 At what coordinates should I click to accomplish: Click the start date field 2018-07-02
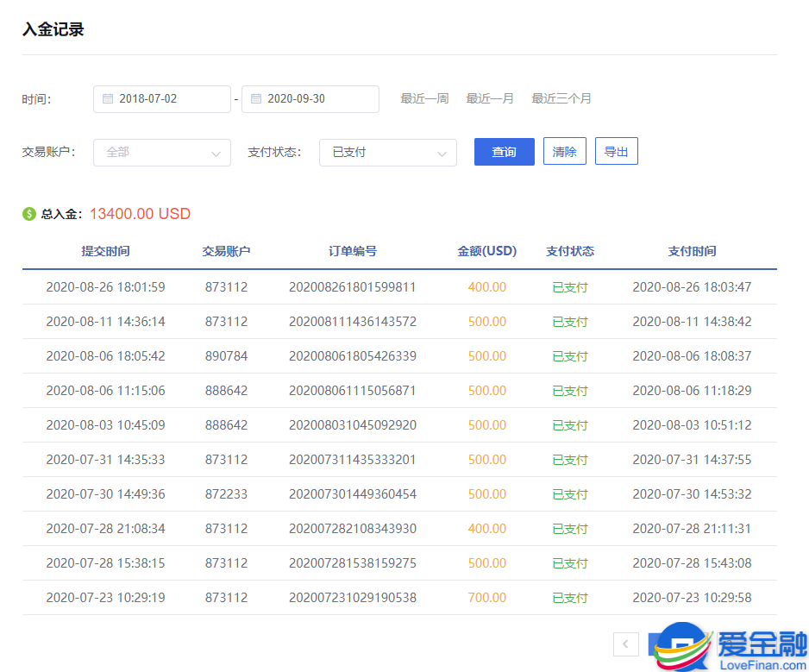(x=162, y=99)
